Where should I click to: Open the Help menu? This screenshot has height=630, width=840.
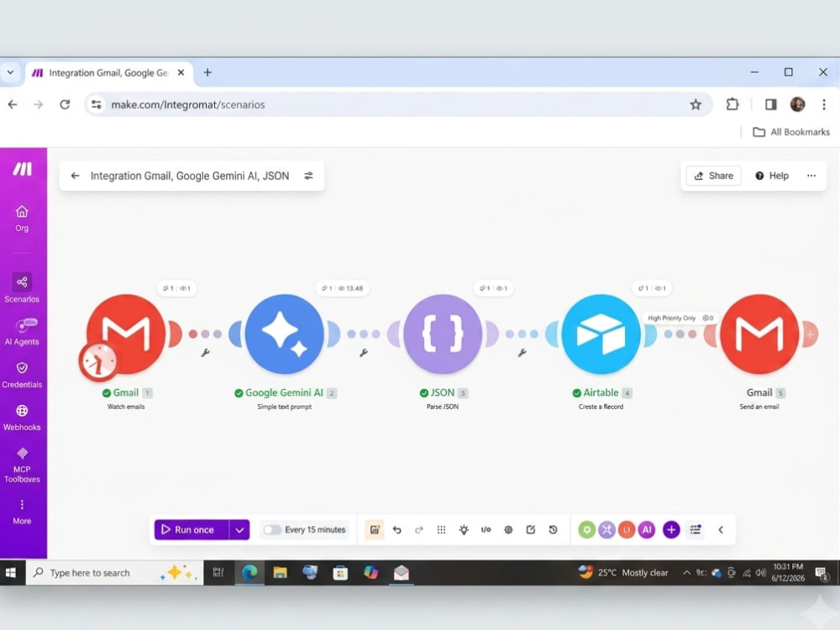tap(772, 176)
